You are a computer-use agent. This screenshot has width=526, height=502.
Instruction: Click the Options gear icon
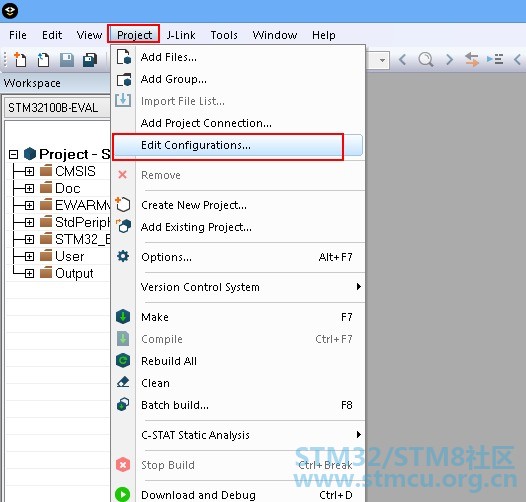click(123, 256)
